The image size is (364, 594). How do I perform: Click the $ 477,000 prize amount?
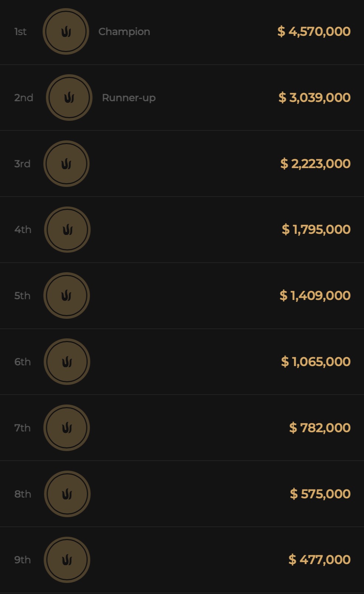[x=319, y=560]
